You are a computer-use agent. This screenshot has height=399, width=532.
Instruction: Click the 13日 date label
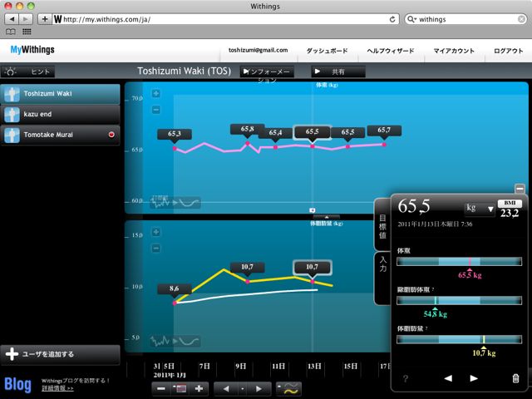tap(314, 367)
